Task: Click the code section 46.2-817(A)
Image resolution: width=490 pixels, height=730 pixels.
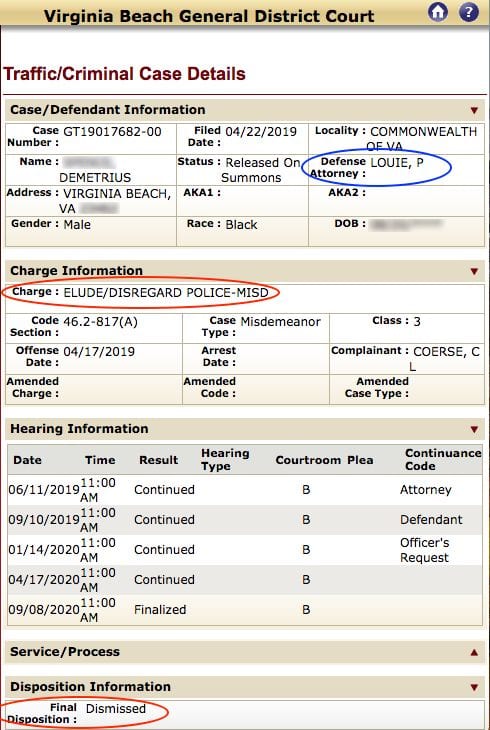Action: pyautogui.click(x=101, y=322)
